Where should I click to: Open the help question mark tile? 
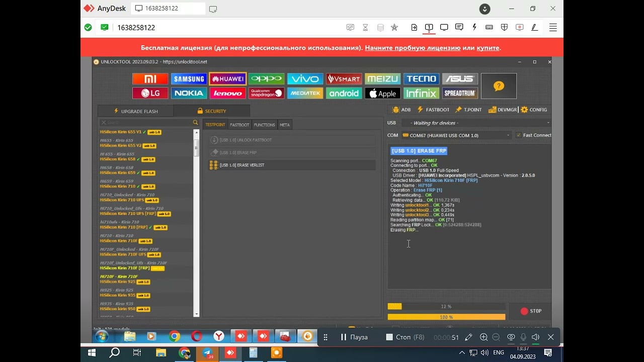point(499,86)
